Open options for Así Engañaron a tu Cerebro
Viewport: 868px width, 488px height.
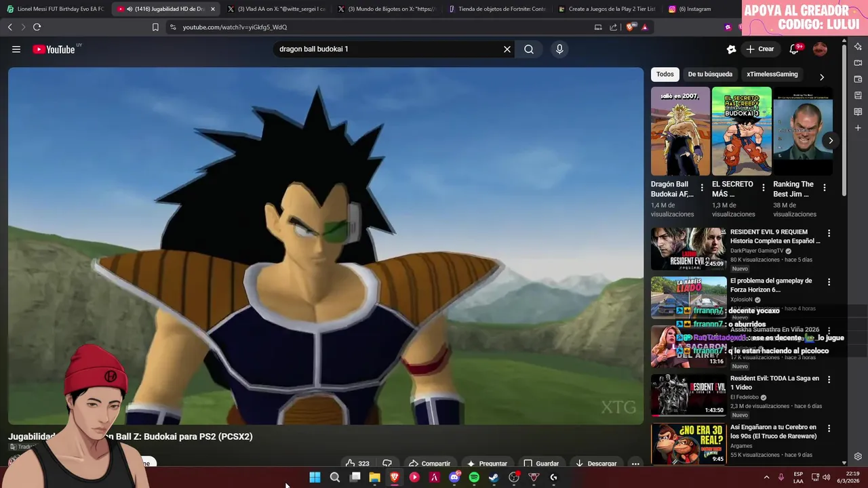coord(829,428)
